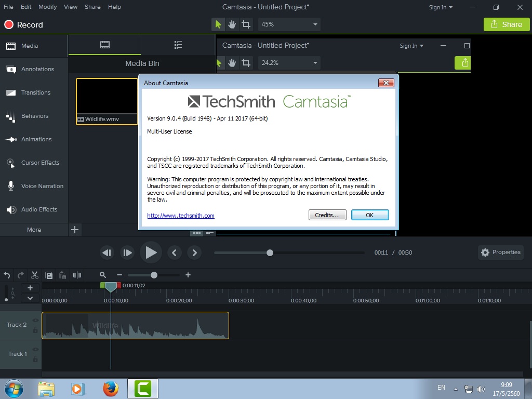The image size is (532, 399).
Task: Jump to previous clip frame step back
Action: click(107, 253)
